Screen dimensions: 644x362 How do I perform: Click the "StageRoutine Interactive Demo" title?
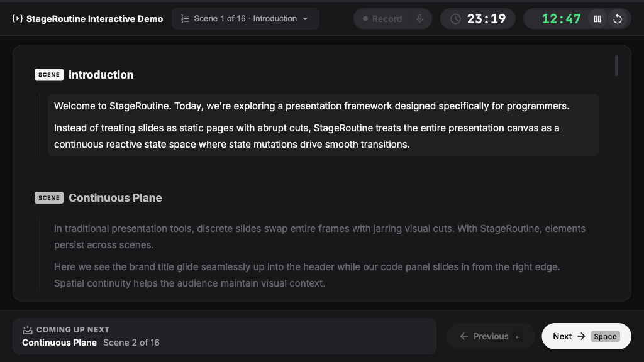click(94, 19)
